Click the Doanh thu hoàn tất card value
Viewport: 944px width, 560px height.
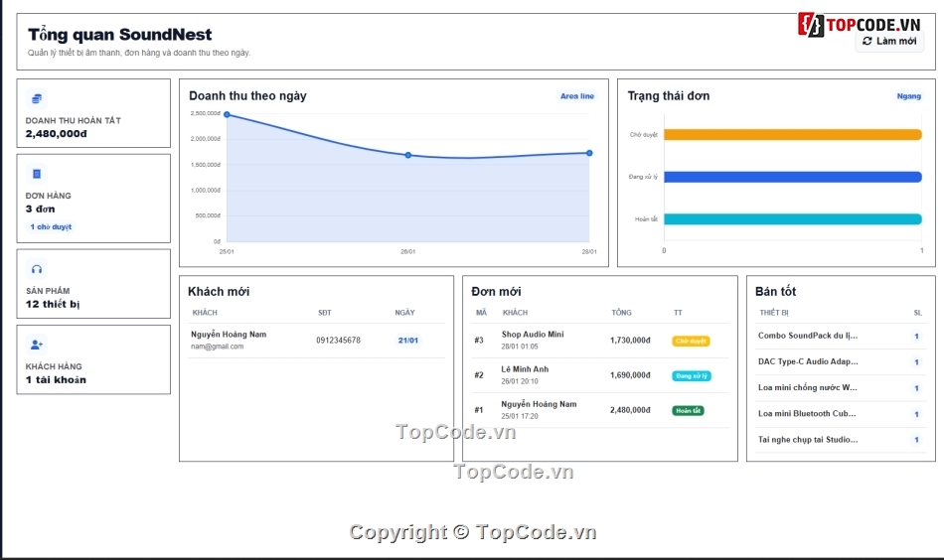(x=56, y=133)
